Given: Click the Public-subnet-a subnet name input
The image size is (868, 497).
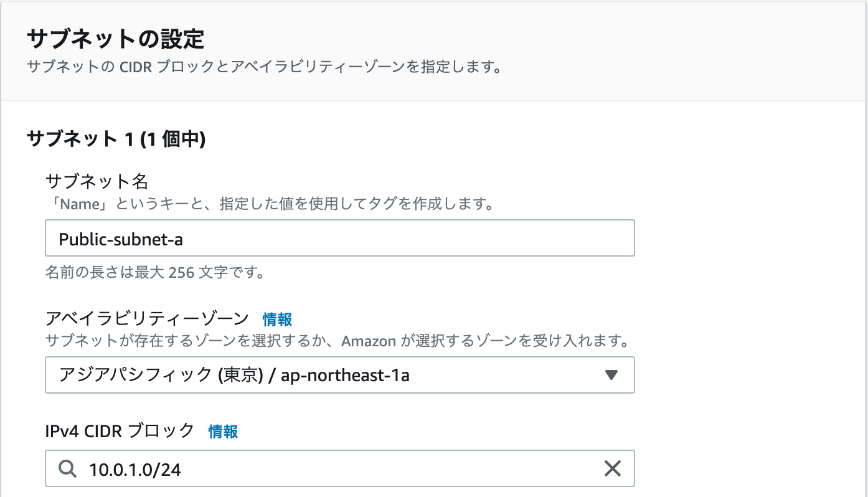Looking at the screenshot, I should click(339, 238).
